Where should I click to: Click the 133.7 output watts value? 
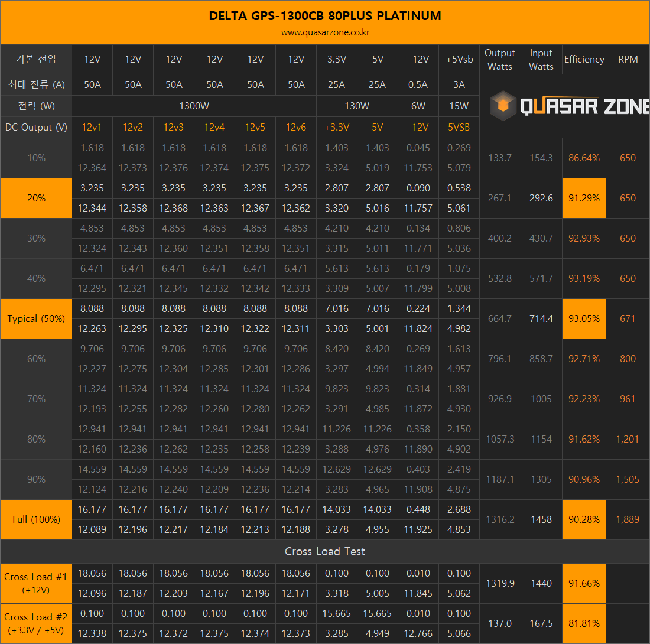point(500,158)
